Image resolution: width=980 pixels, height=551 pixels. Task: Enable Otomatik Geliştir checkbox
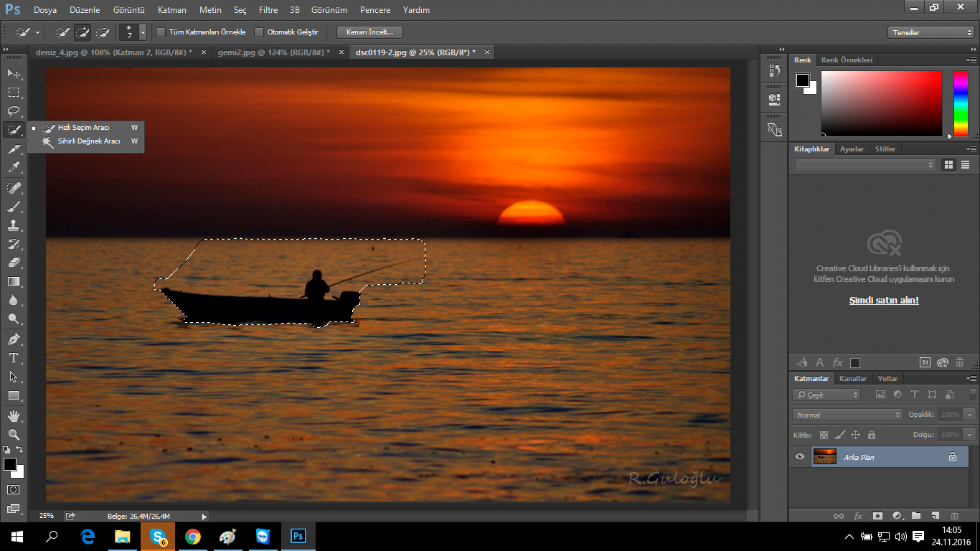pyautogui.click(x=259, y=32)
